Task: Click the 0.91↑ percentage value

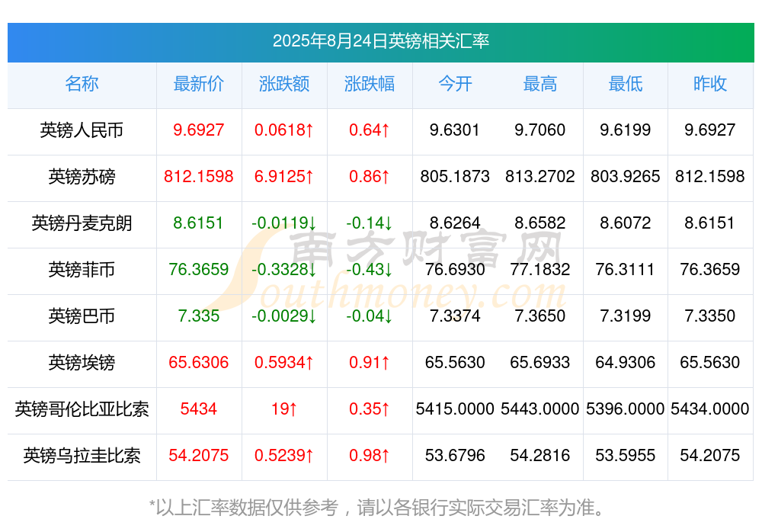Action: [370, 362]
